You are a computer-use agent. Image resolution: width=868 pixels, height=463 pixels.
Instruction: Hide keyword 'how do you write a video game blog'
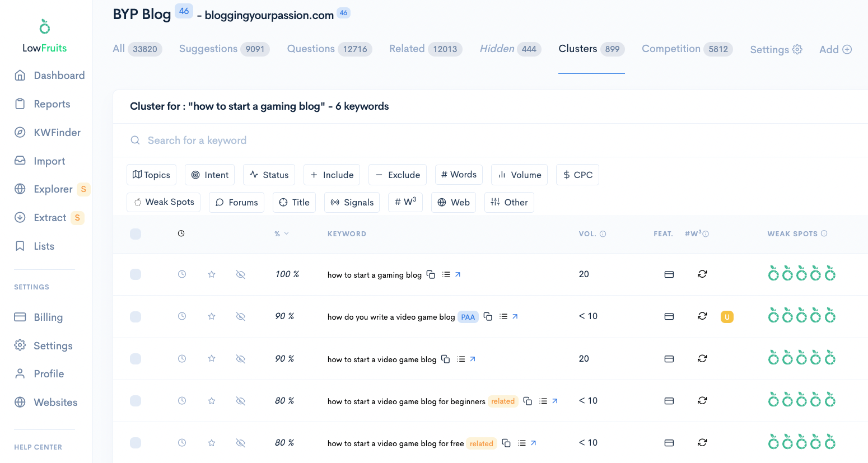pyautogui.click(x=241, y=316)
